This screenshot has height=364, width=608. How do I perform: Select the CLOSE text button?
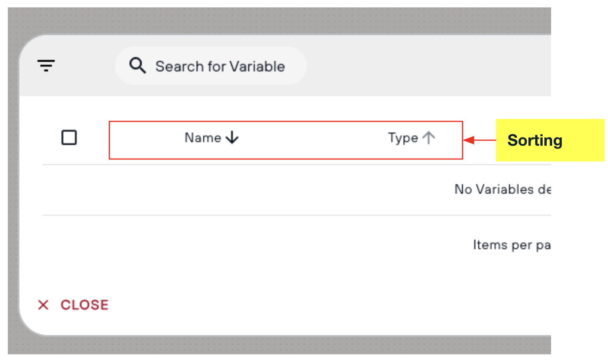(84, 305)
